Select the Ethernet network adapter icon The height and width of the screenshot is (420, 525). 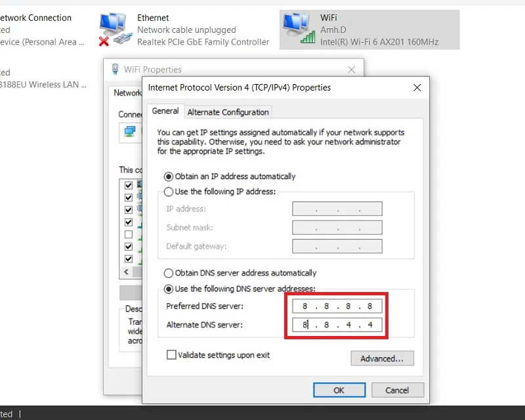click(x=115, y=30)
